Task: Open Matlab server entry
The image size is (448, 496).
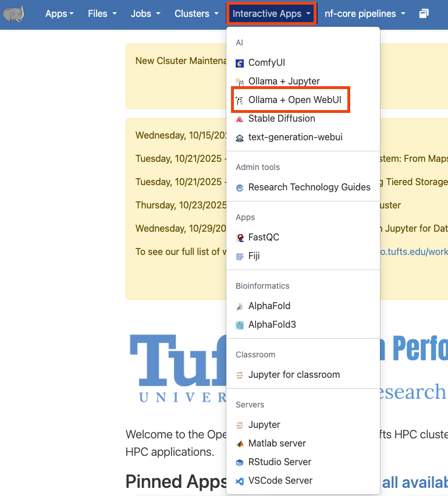Action: pyautogui.click(x=303, y=443)
